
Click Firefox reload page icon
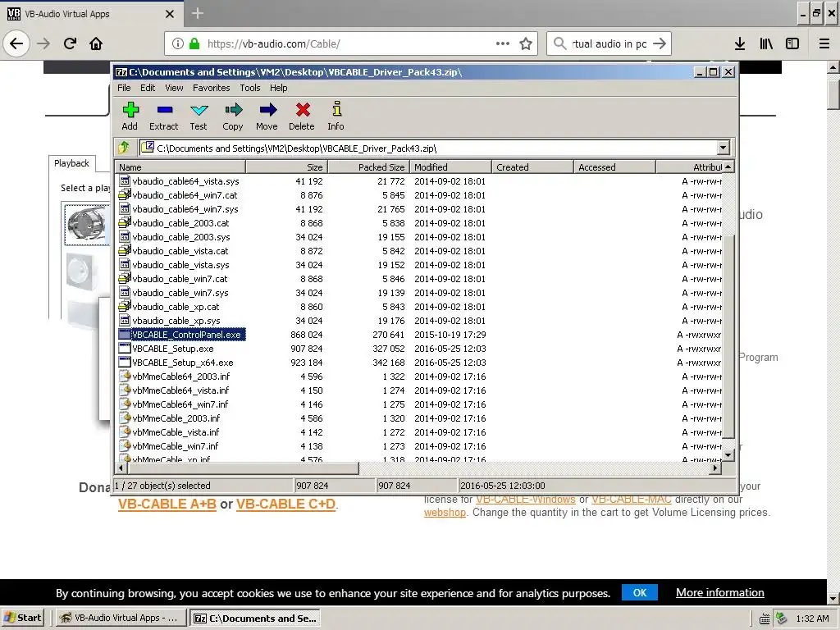click(x=70, y=43)
